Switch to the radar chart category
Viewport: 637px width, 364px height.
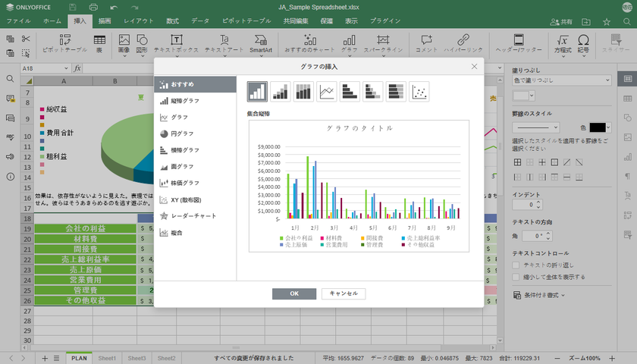click(x=189, y=216)
